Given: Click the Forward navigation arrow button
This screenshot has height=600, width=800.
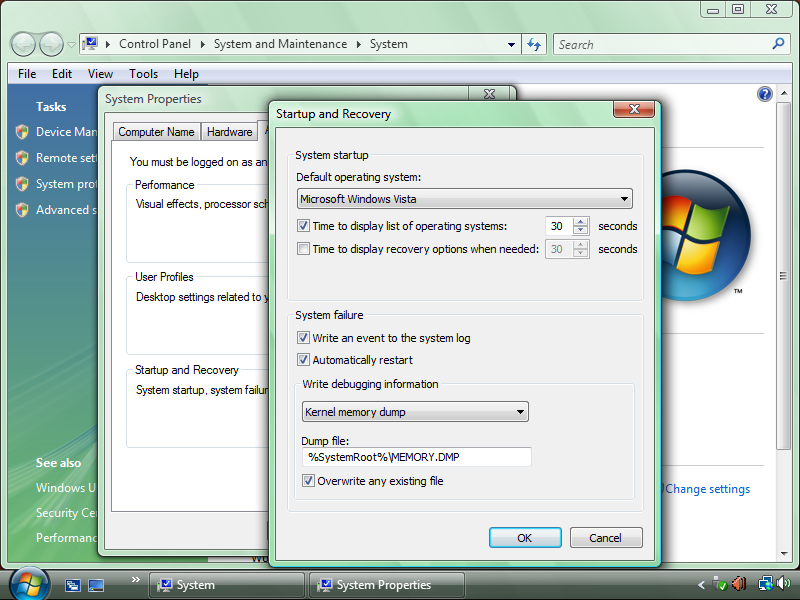Looking at the screenshot, I should click(x=52, y=44).
